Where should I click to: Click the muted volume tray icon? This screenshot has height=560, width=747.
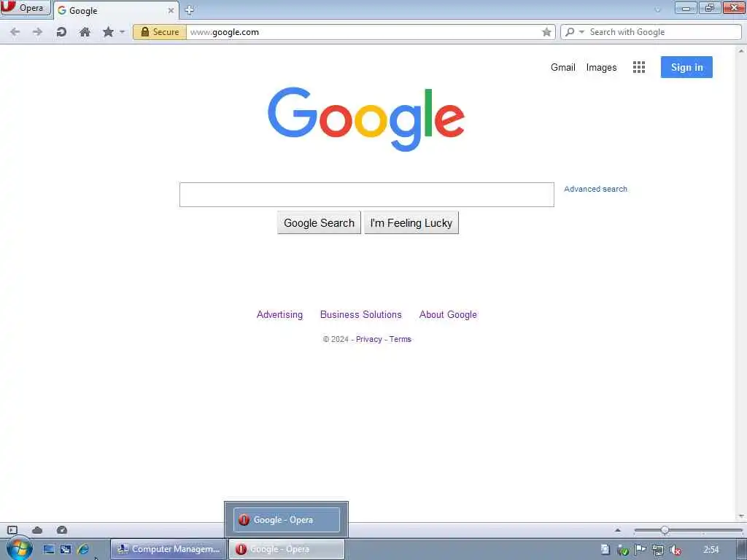coord(675,550)
